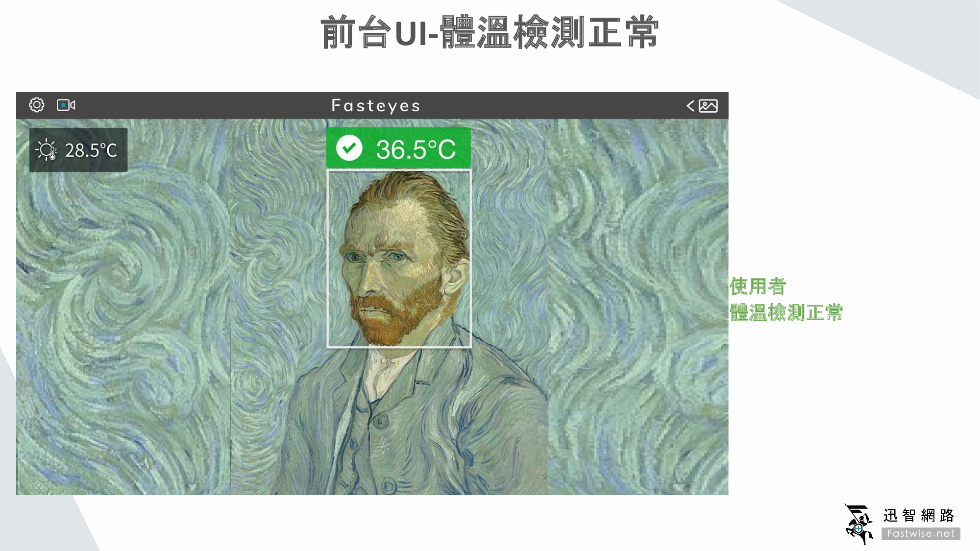Click the green 體溫檢測正常 status text

pyautogui.click(x=786, y=312)
